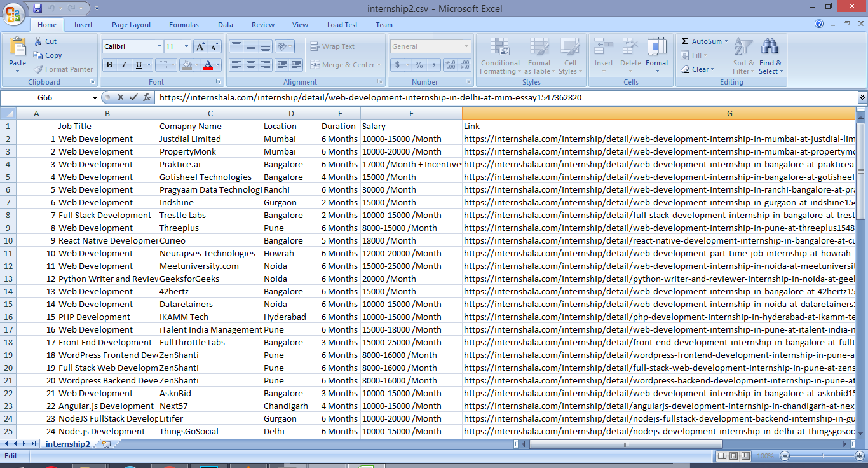This screenshot has width=868, height=468.
Task: Open the font color dropdown arrow
Action: point(217,65)
